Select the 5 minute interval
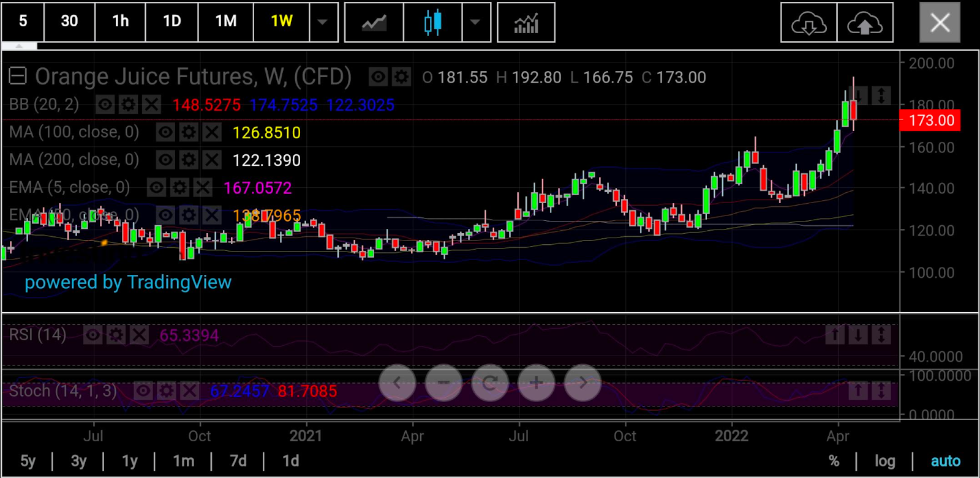 [x=23, y=21]
